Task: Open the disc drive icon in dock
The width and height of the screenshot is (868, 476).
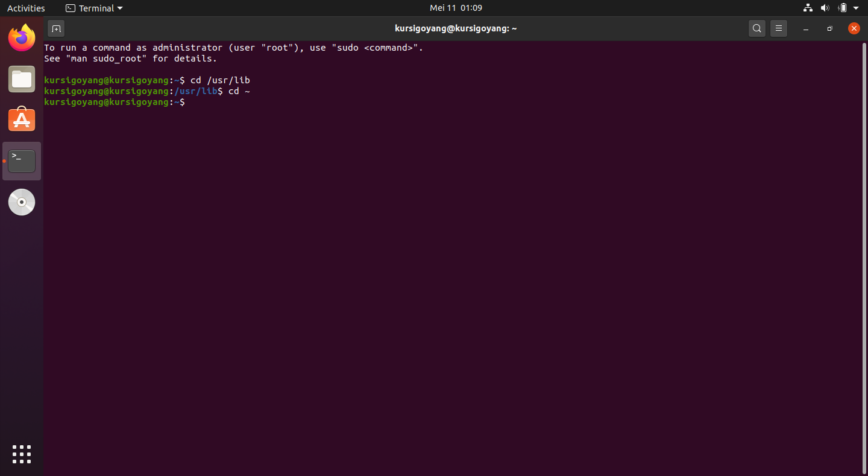Action: [22, 202]
